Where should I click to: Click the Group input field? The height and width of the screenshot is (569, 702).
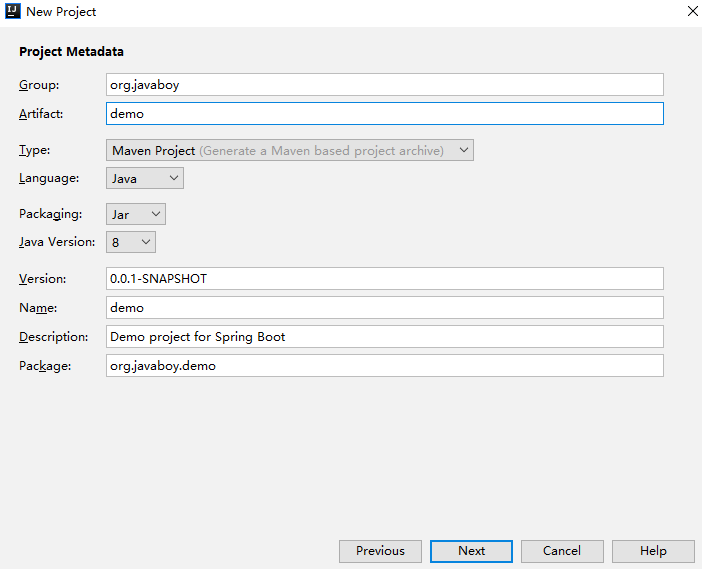[385, 85]
